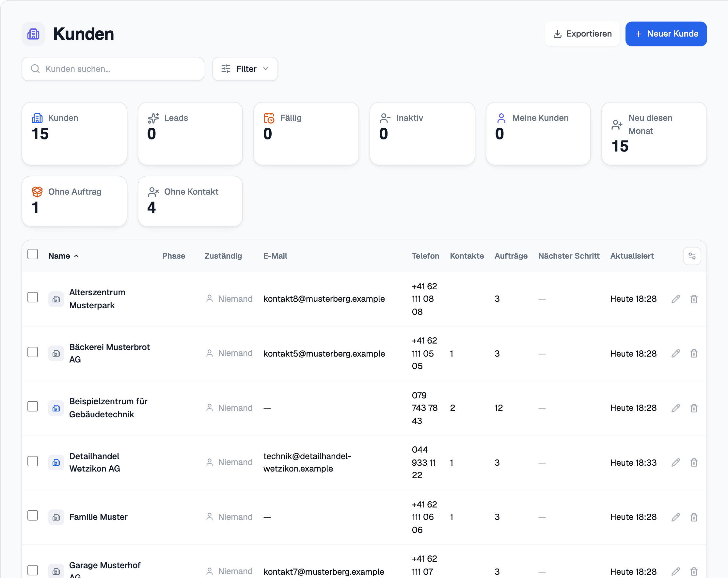Tick the checkbox for Garage Musterhof AG

point(33,570)
